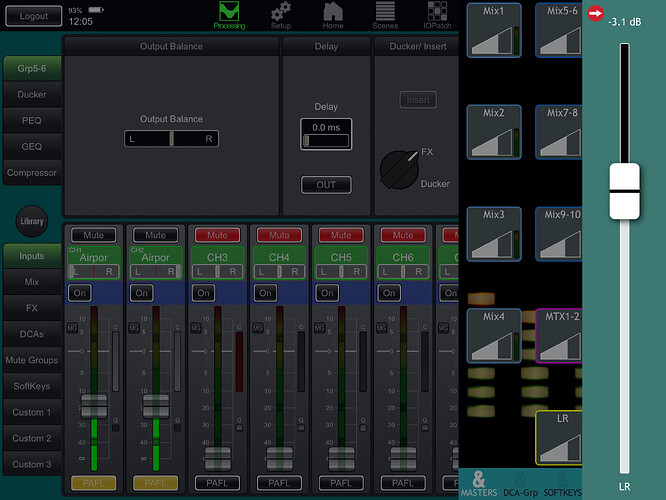Toggle PAFL on CH3
Screen dimensions: 666x500
[x=217, y=483]
